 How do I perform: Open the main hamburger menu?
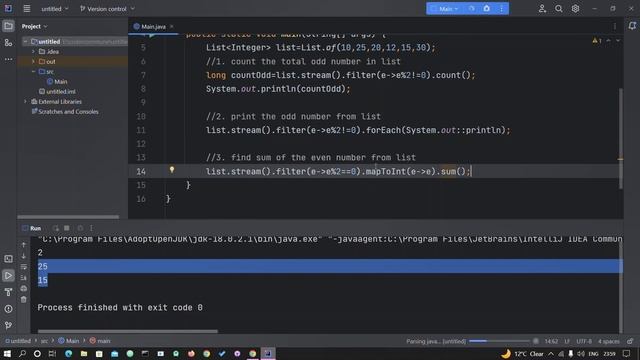pos(27,9)
